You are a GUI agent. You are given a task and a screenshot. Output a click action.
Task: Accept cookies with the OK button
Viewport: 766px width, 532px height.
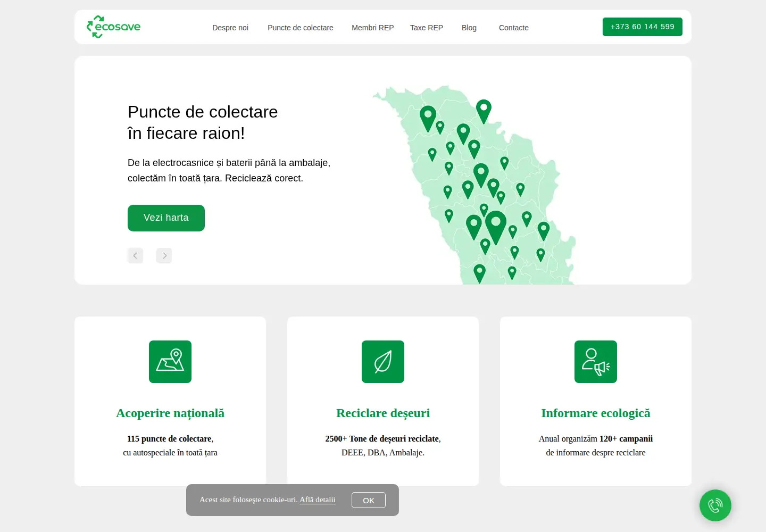[369, 500]
